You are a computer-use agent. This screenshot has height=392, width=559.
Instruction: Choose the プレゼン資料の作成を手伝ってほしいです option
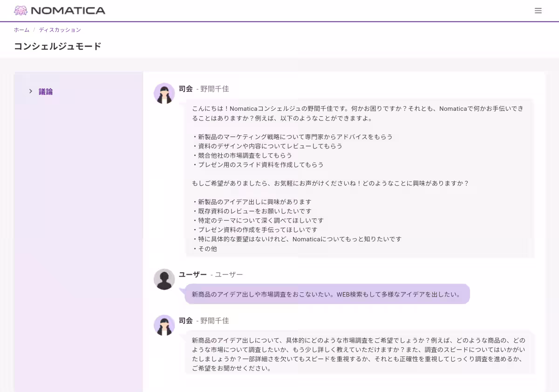254,230
